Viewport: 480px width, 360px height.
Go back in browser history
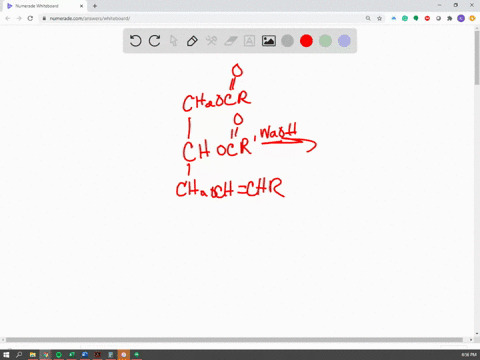point(8,18)
